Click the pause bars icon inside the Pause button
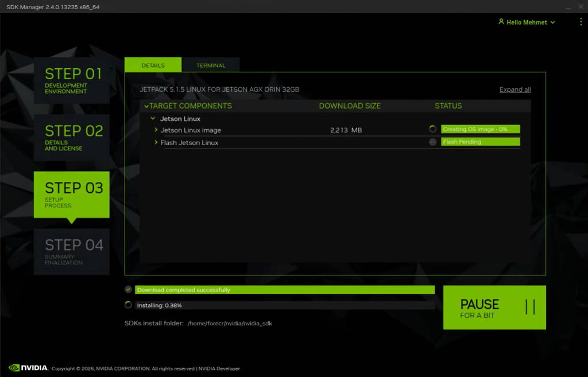The width and height of the screenshot is (588, 377). click(531, 307)
